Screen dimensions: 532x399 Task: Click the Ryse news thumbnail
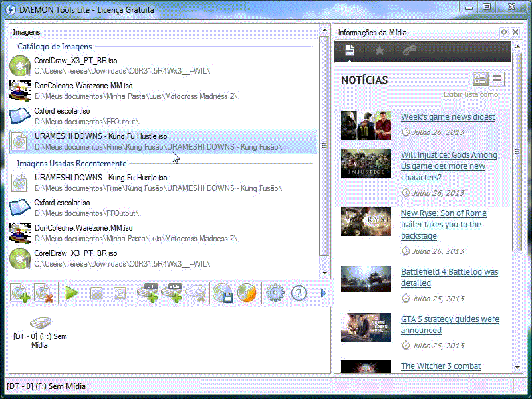366,221
